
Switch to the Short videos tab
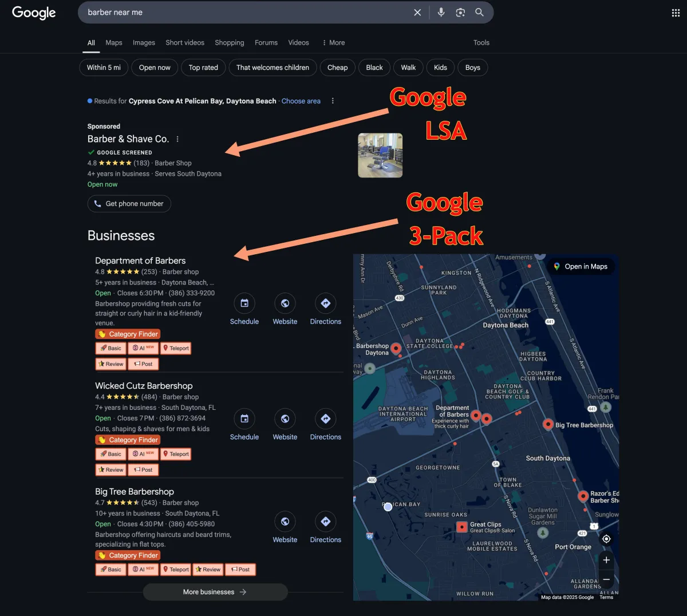(x=185, y=43)
